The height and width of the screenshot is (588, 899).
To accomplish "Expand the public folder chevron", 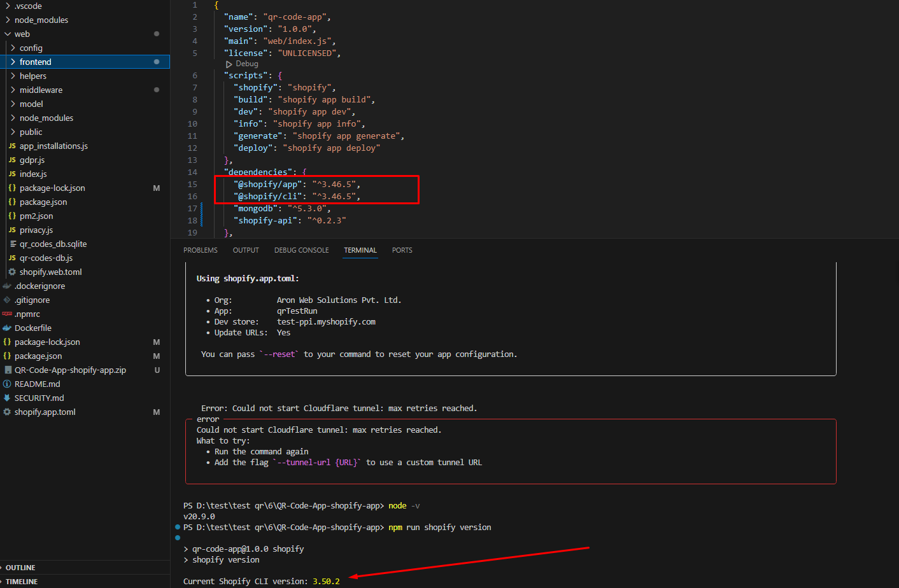I will [x=13, y=132].
